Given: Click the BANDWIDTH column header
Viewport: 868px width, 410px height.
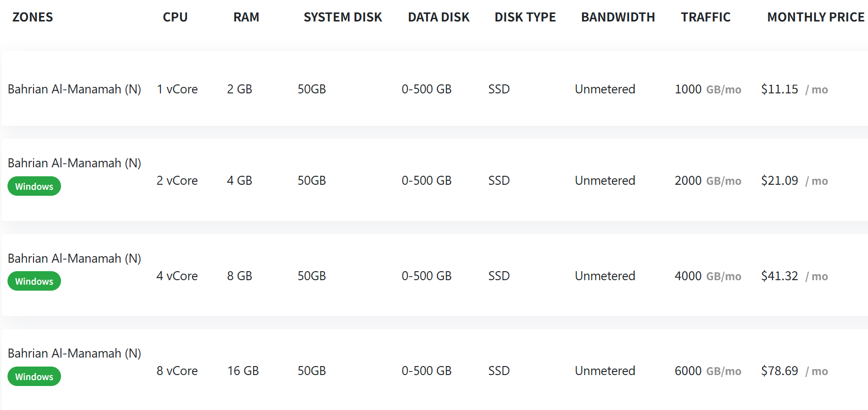Looking at the screenshot, I should [x=617, y=17].
